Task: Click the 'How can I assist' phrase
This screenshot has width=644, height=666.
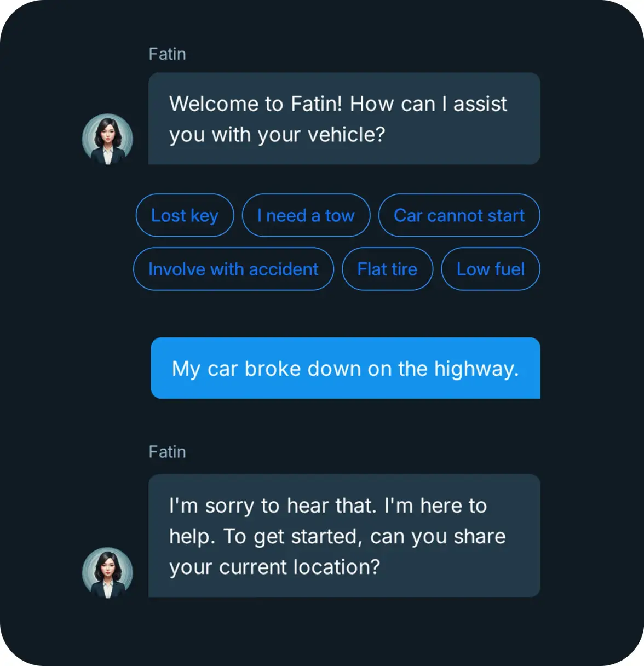Action: click(428, 104)
